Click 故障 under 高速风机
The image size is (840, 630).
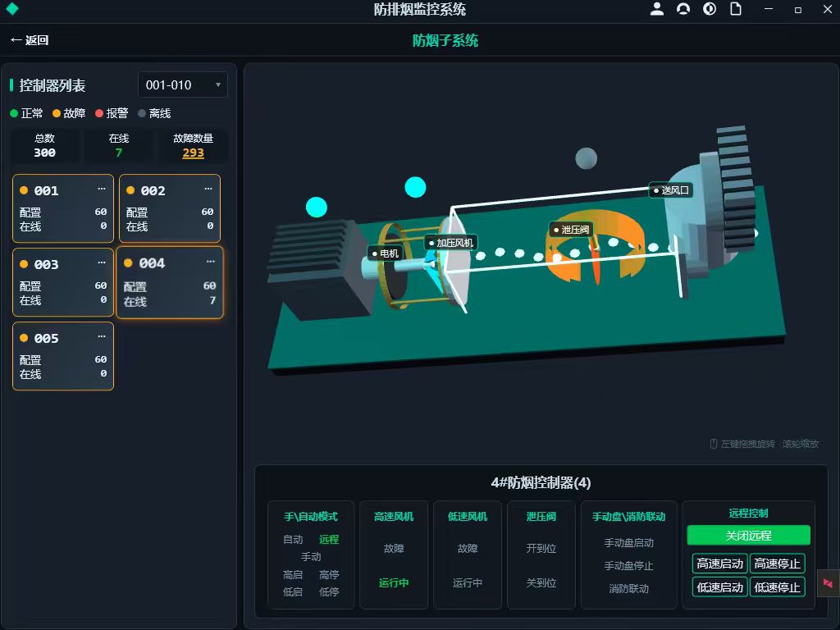coord(394,549)
